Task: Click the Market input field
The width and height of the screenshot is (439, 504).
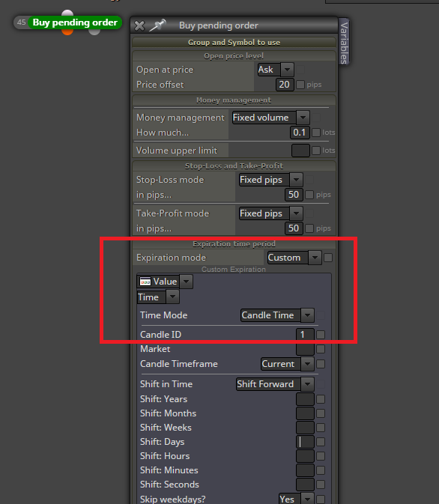Action: (305, 349)
